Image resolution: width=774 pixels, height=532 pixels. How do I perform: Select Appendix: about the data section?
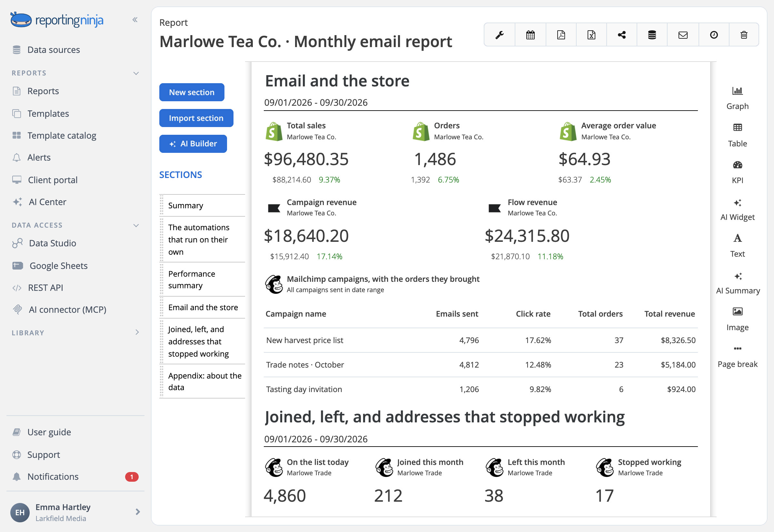click(x=202, y=381)
